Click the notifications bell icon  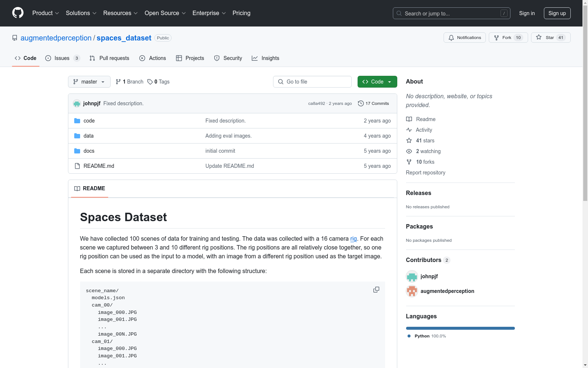451,38
